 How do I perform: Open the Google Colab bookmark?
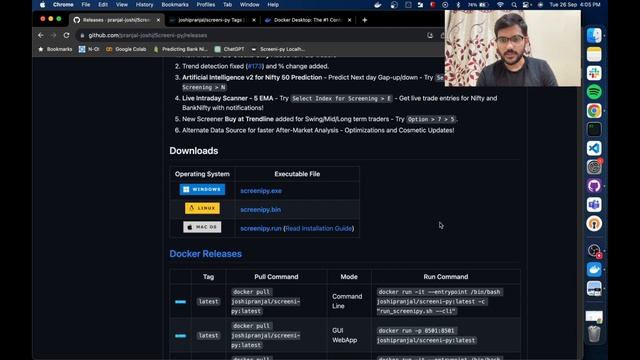[126, 49]
